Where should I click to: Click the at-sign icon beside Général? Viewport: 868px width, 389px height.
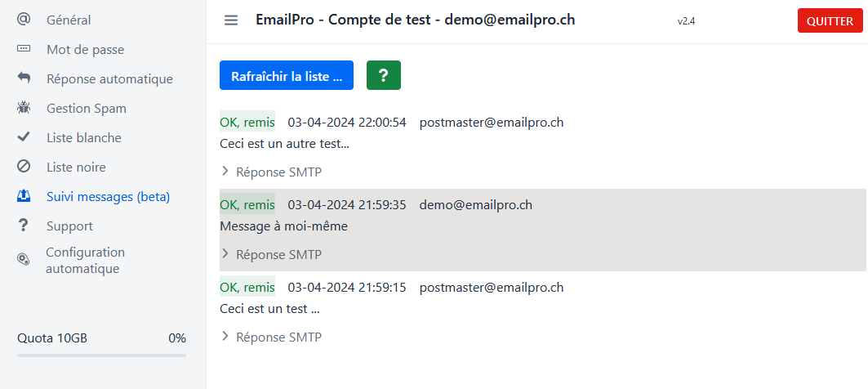click(24, 20)
